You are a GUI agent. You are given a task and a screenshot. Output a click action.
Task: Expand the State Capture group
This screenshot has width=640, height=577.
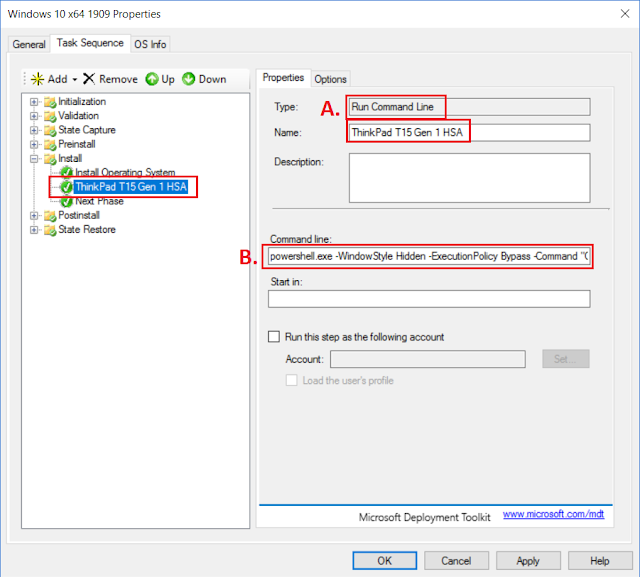click(x=34, y=130)
